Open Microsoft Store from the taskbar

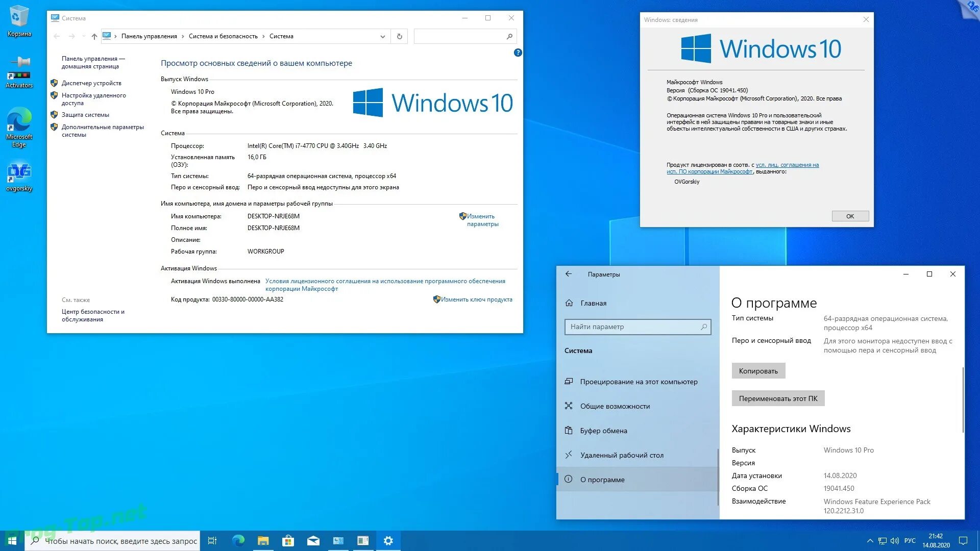[288, 541]
